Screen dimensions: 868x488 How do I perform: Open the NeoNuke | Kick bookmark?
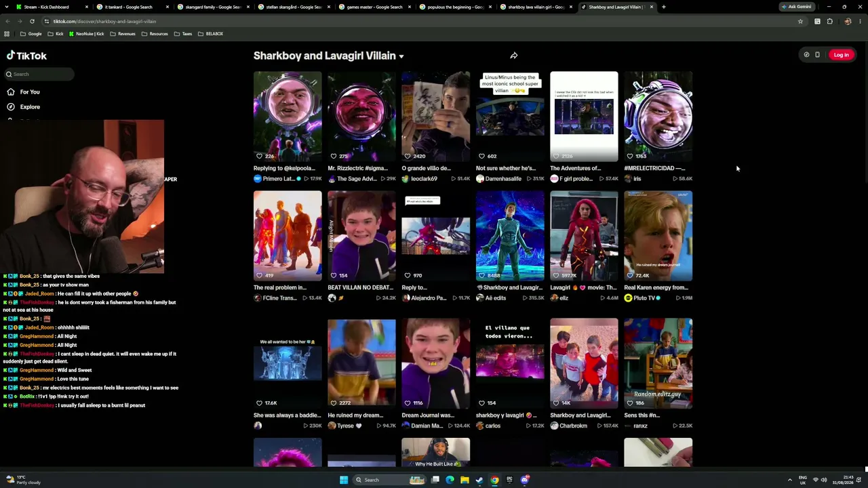tap(86, 34)
